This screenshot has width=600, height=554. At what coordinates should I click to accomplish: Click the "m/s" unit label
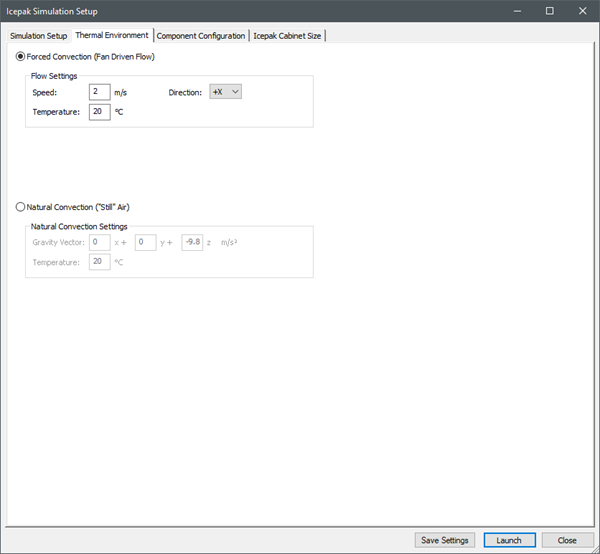(x=121, y=93)
